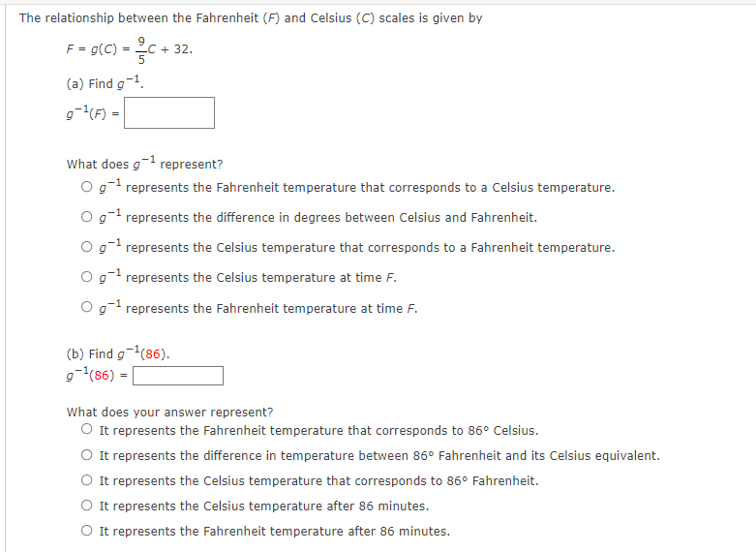This screenshot has width=756, height=552.
Task: Select 'difference in degrees between Celsius and Fahrenheit'
Action: [x=88, y=217]
